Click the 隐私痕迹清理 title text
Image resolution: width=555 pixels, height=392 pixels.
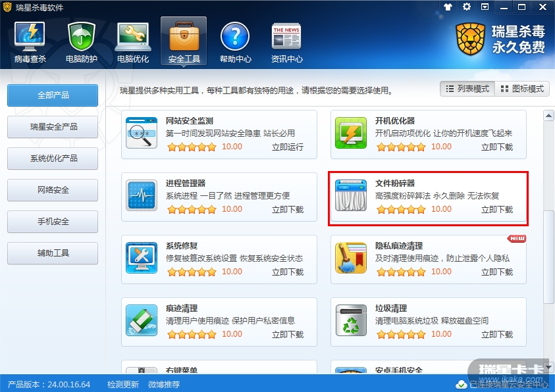point(399,246)
